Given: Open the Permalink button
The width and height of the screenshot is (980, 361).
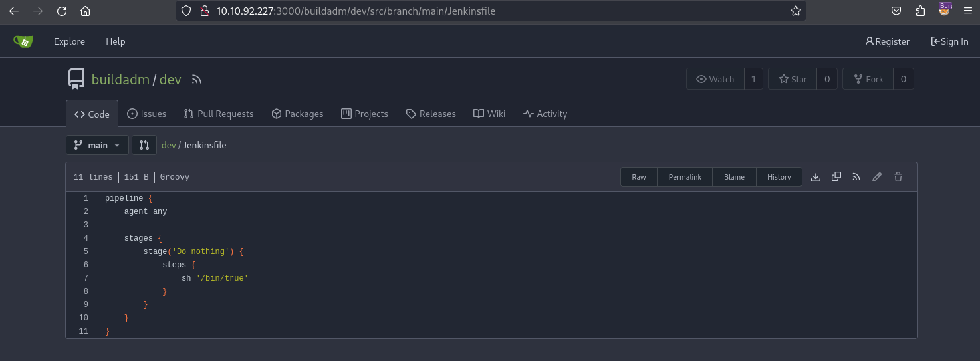Looking at the screenshot, I should tap(685, 177).
